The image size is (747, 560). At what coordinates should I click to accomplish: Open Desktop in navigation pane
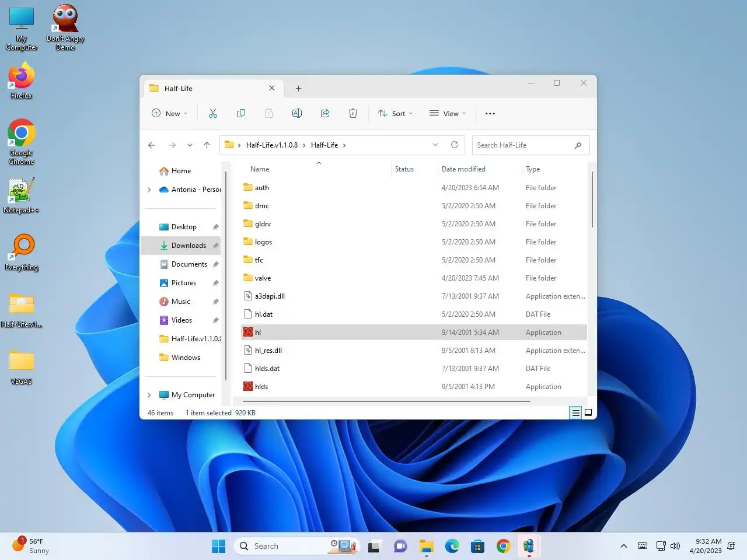point(184,227)
